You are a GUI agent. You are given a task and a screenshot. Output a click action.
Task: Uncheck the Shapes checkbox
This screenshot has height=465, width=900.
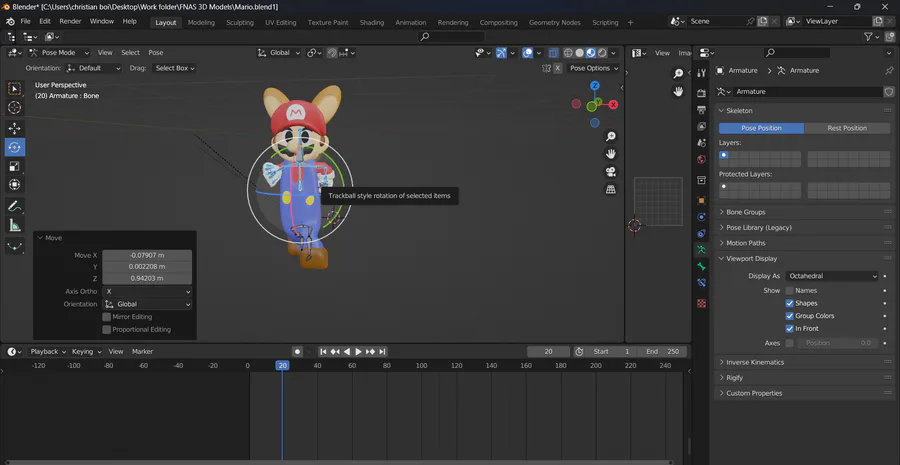click(x=790, y=303)
